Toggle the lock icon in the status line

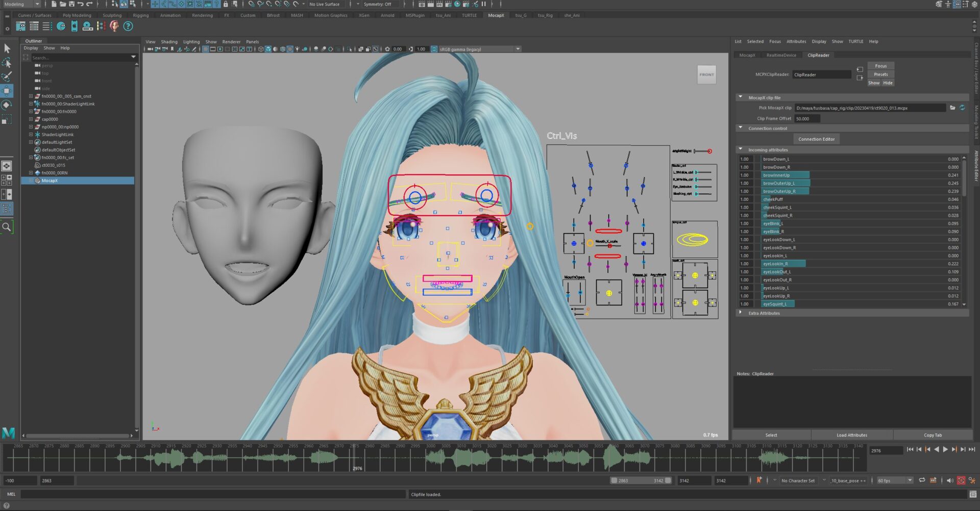click(226, 4)
